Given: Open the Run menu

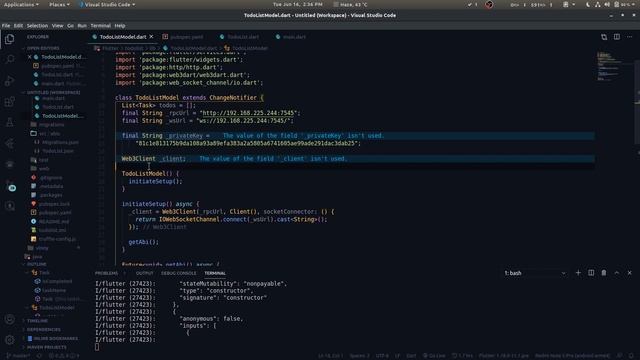Looking at the screenshot, I should [x=82, y=26].
